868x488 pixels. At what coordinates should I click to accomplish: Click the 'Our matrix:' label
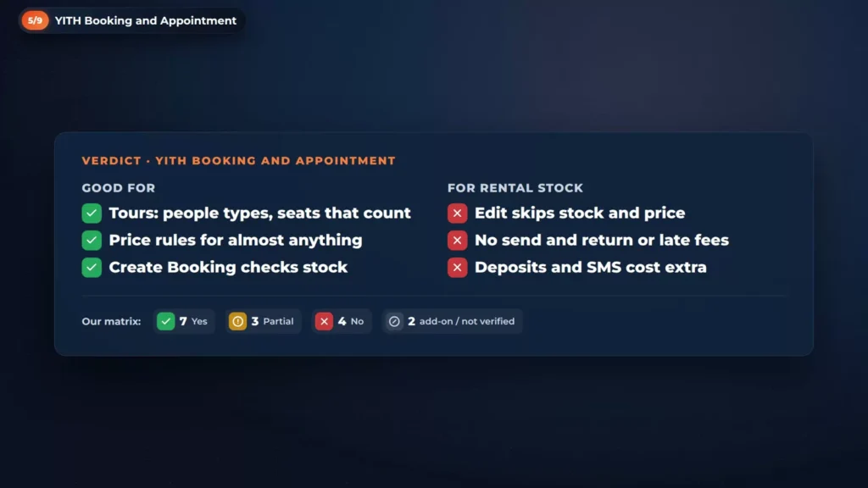point(111,321)
